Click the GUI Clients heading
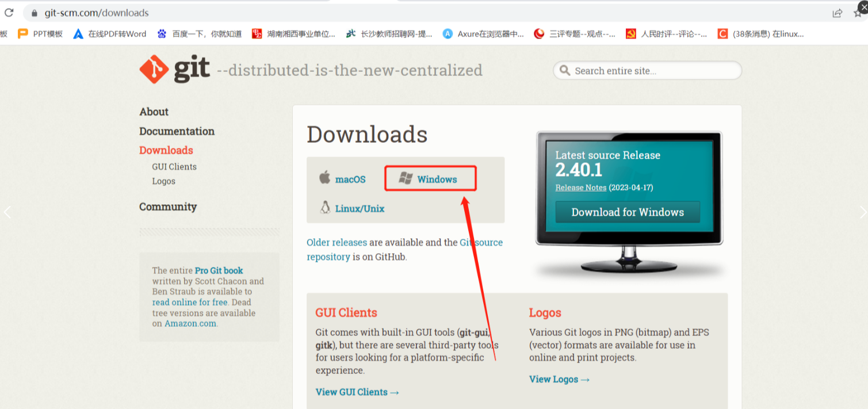868x409 pixels. point(346,313)
